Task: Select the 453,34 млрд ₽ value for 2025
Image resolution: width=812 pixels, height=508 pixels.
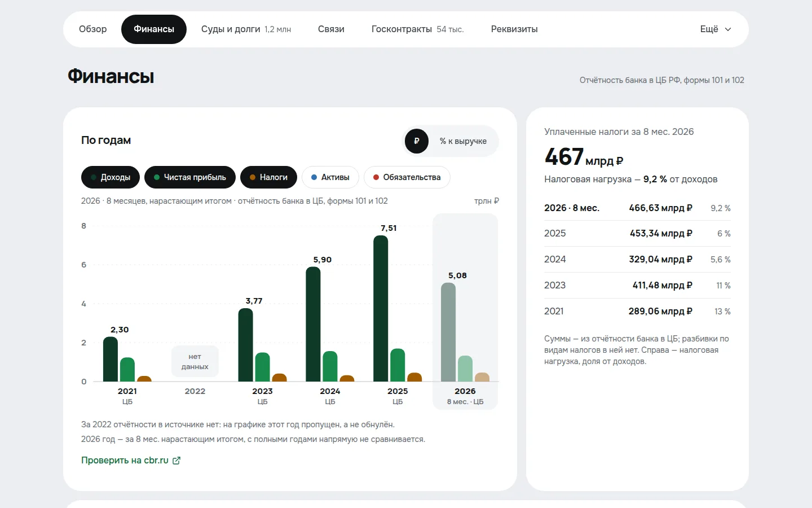Action: (661, 234)
